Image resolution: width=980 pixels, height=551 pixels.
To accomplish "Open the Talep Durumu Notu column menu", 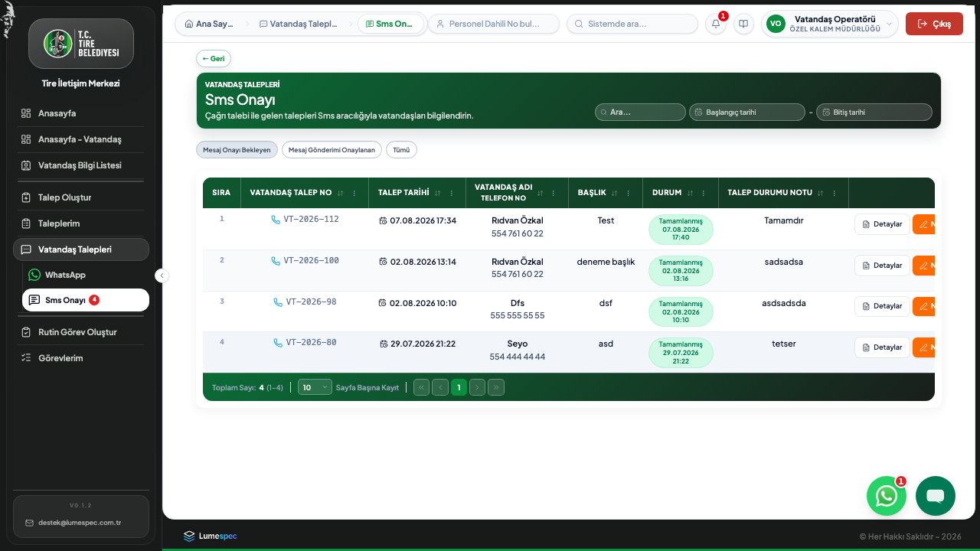I will pos(835,193).
